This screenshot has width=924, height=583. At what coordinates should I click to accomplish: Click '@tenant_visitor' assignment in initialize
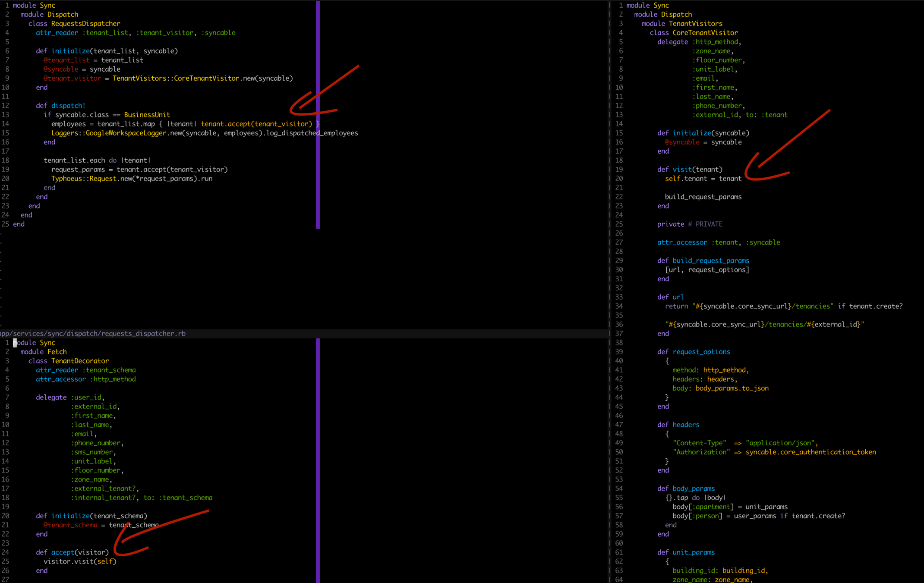click(x=72, y=78)
